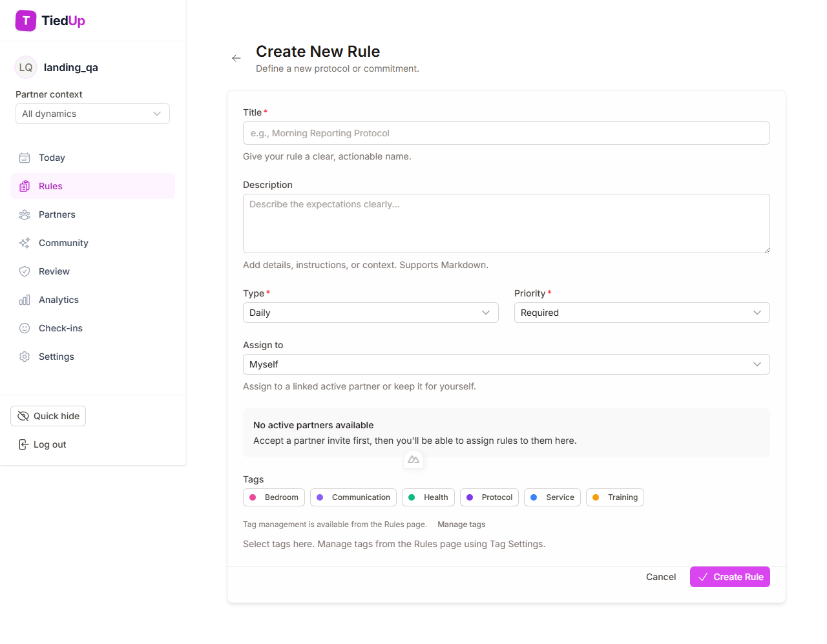Open the Assign to dropdown
This screenshot has height=644, width=827.
click(x=506, y=364)
